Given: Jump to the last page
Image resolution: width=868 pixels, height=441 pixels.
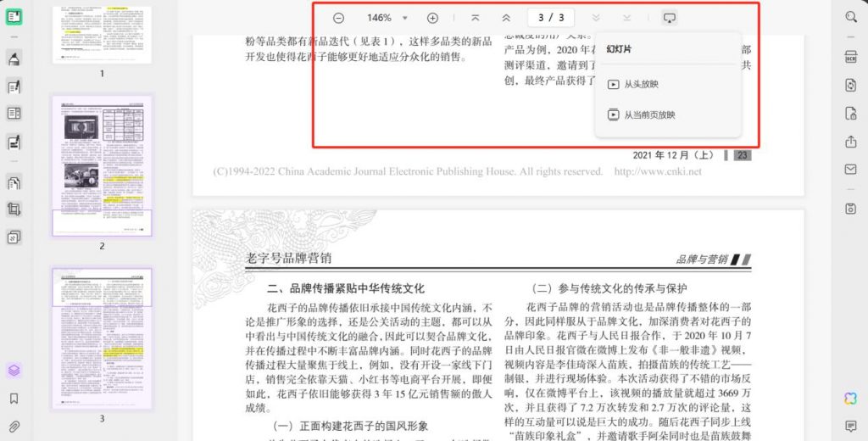Looking at the screenshot, I should click(x=626, y=18).
